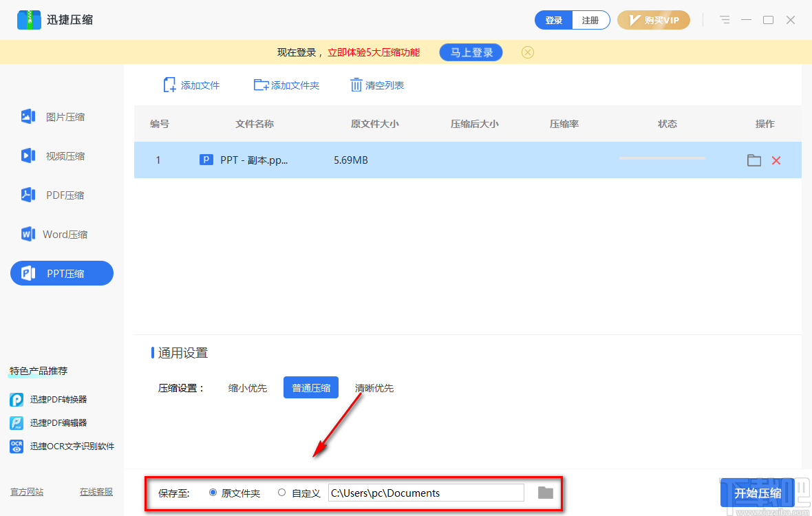
Task: Click the progress bar in the 状态 column
Action: pyautogui.click(x=662, y=158)
